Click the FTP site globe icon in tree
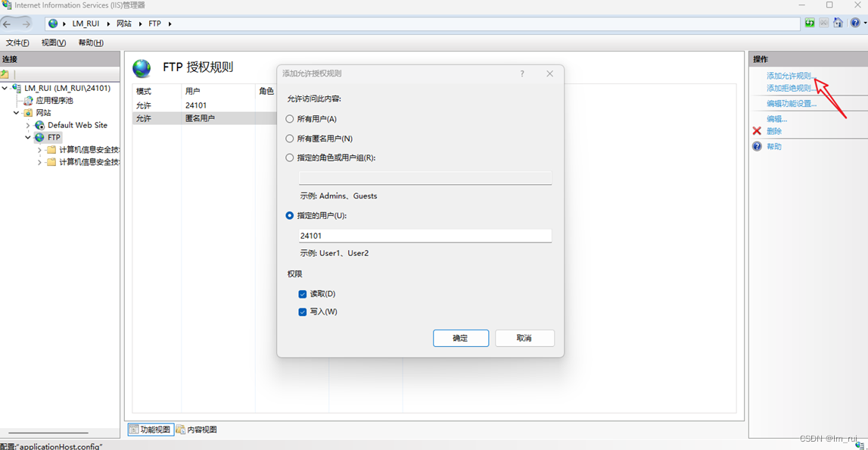The image size is (868, 450). [39, 137]
